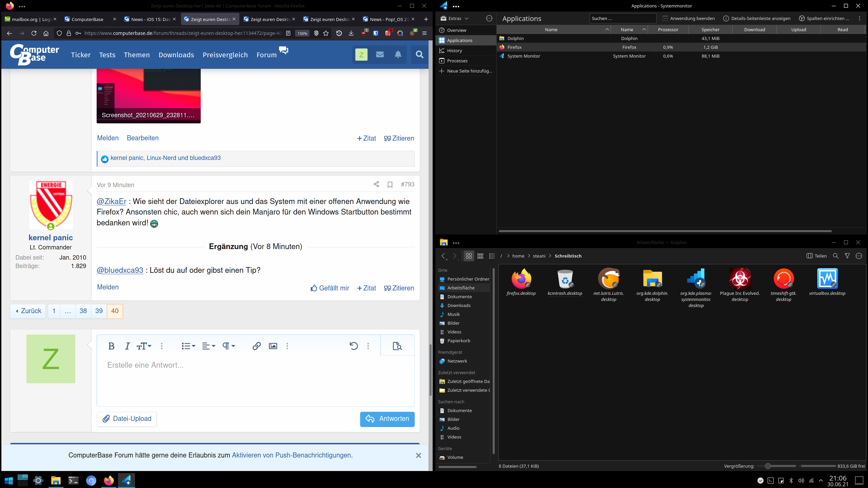This screenshot has height=488, width=868.
Task: Click the undo icon in reply editor
Action: [x=354, y=346]
